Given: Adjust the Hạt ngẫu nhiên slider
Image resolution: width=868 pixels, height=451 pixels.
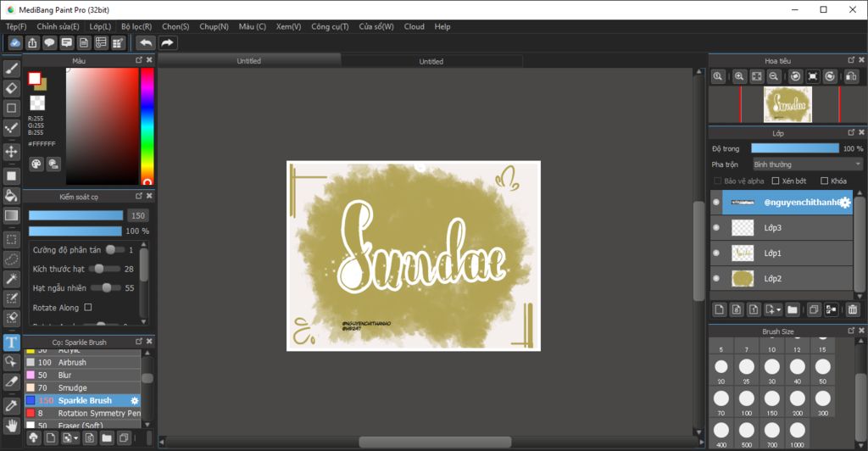Looking at the screenshot, I should [104, 287].
